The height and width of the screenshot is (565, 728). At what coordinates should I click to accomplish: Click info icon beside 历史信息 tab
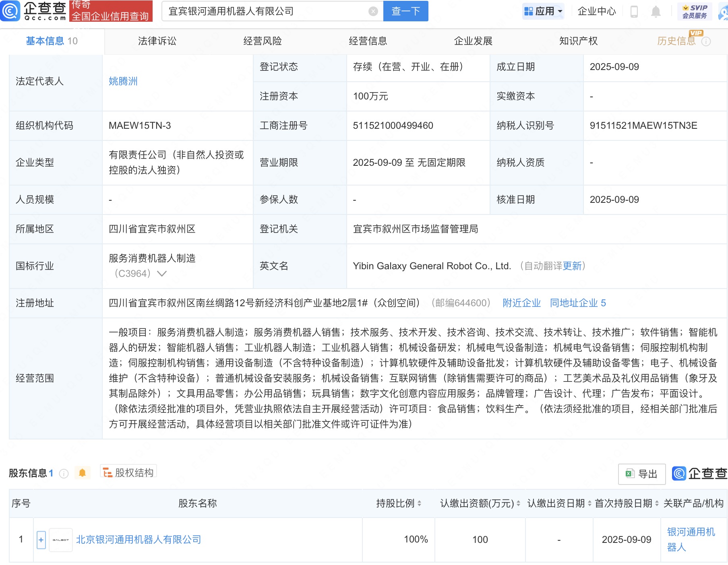tap(706, 41)
